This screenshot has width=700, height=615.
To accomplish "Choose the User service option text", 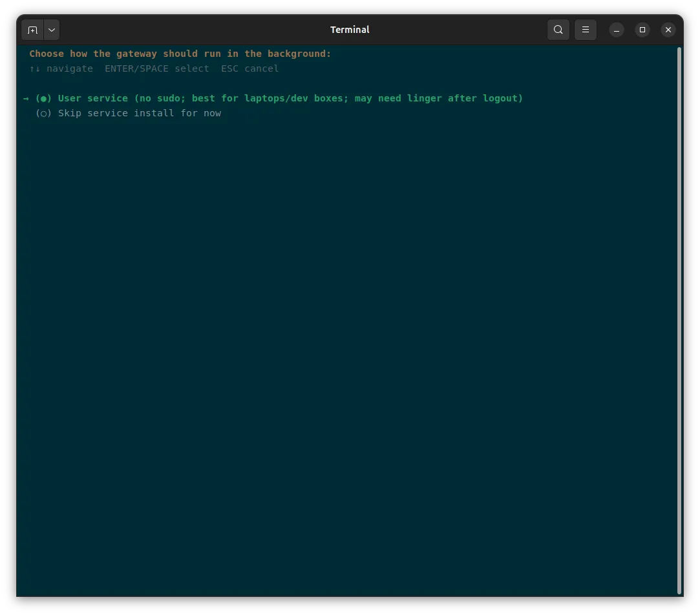I will [x=290, y=98].
